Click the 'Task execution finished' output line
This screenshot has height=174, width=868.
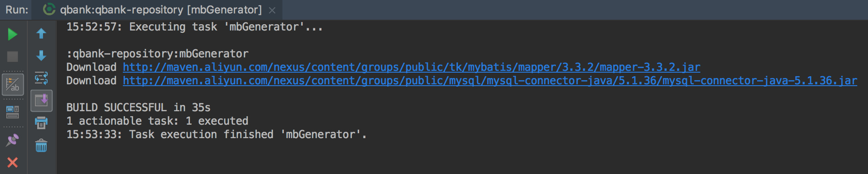click(217, 135)
